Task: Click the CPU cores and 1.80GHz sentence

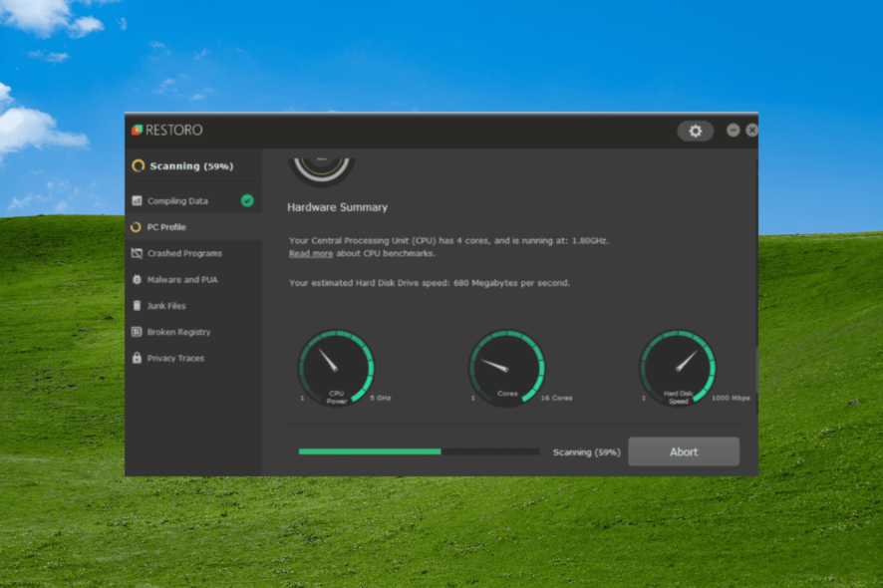Action: (448, 240)
